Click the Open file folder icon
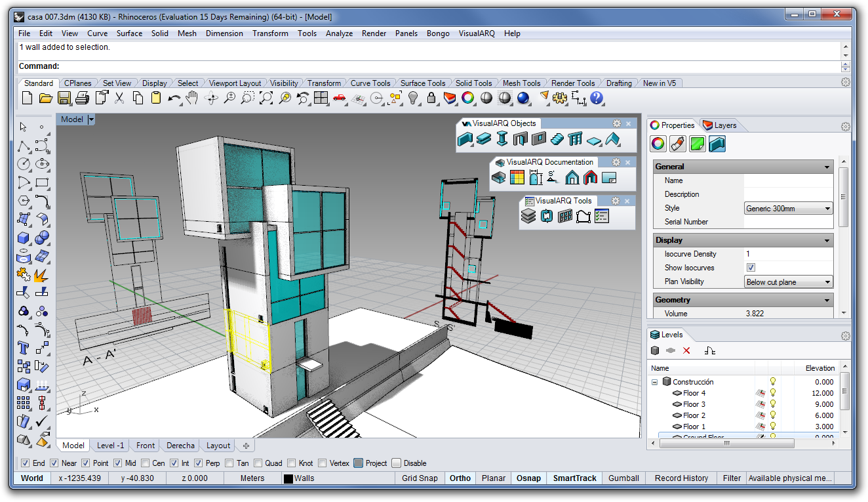868x502 pixels. click(45, 98)
